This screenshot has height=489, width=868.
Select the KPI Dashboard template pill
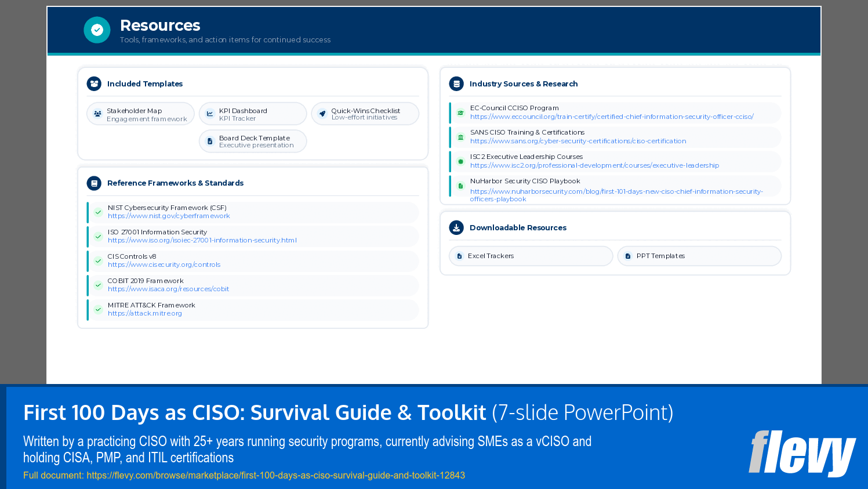tap(253, 114)
